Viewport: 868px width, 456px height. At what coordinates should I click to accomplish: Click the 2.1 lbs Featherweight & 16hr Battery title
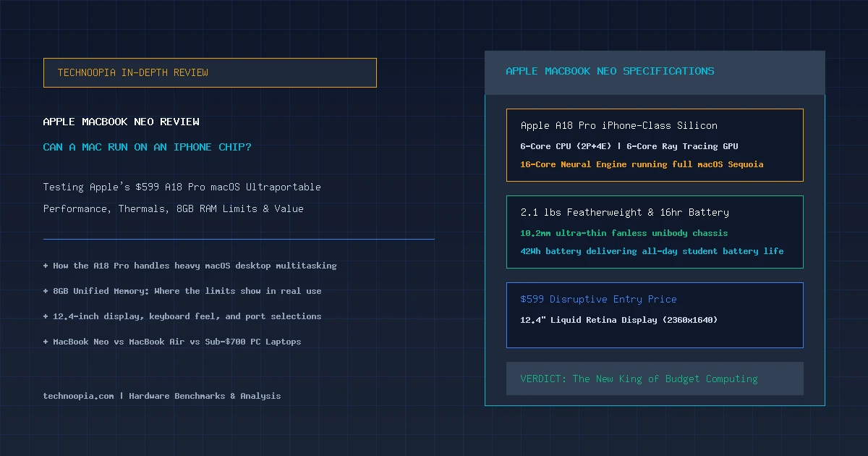click(x=625, y=212)
